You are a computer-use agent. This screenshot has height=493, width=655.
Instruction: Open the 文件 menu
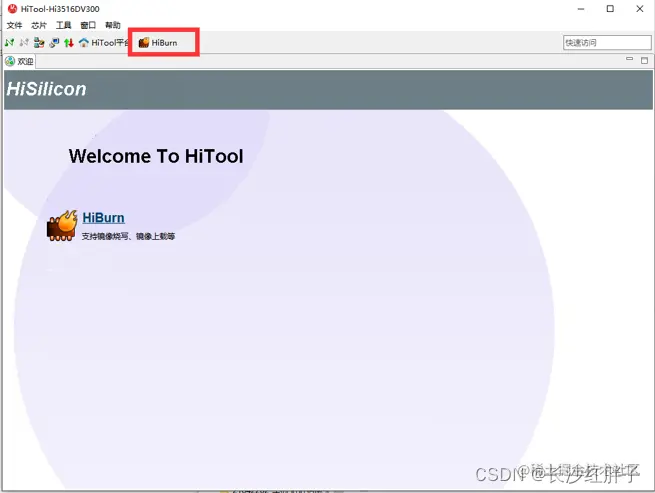point(14,25)
